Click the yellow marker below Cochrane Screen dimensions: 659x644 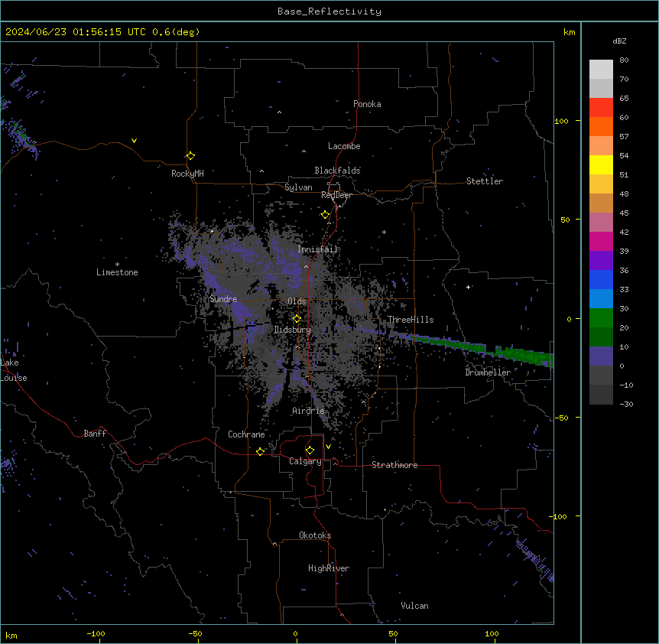[x=260, y=451]
